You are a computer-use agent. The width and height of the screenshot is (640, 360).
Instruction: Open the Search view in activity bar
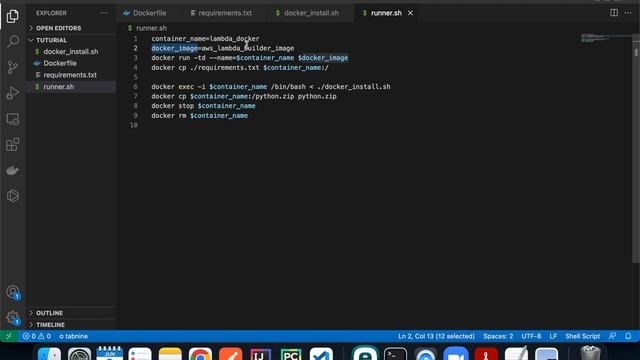pyautogui.click(x=13, y=41)
